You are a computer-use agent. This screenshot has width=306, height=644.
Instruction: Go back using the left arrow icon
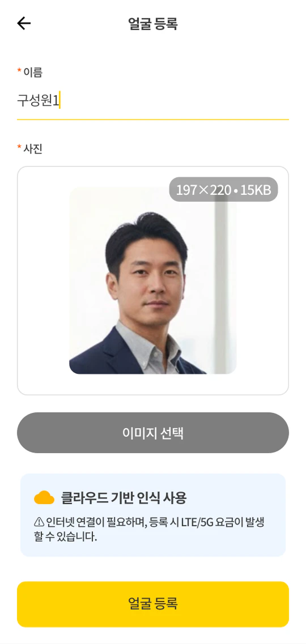(24, 23)
